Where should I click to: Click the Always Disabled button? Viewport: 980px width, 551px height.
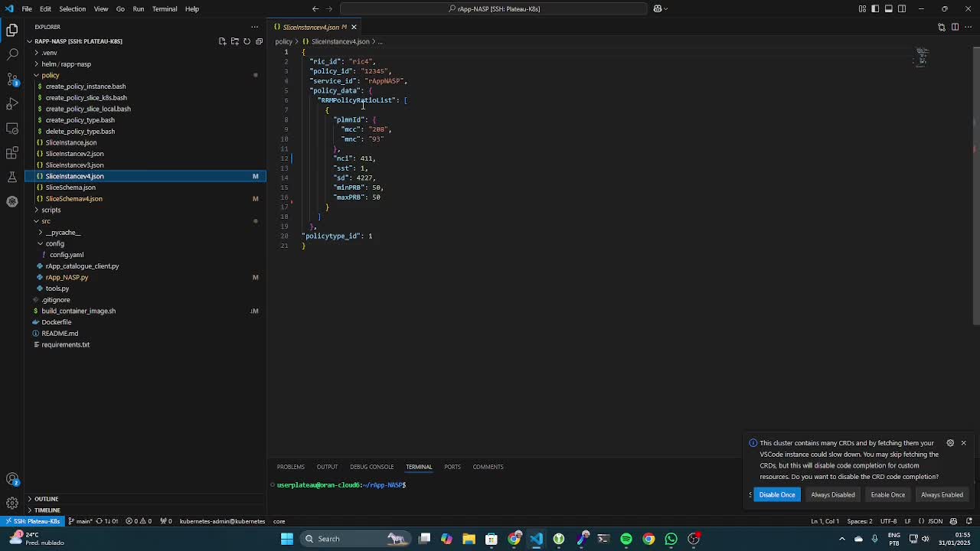pyautogui.click(x=833, y=494)
